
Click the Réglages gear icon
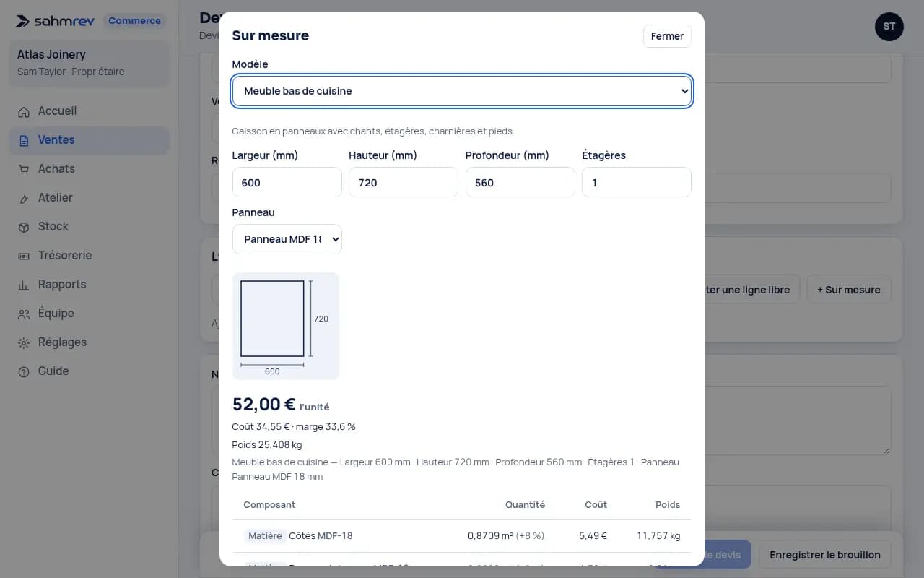pyautogui.click(x=24, y=342)
